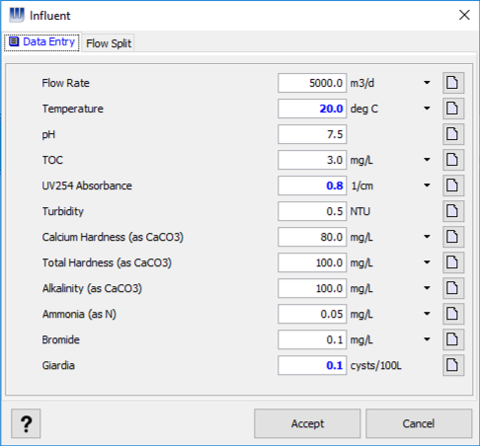Click the document icon beside Temperature
The width and height of the screenshot is (480, 446).
453,108
